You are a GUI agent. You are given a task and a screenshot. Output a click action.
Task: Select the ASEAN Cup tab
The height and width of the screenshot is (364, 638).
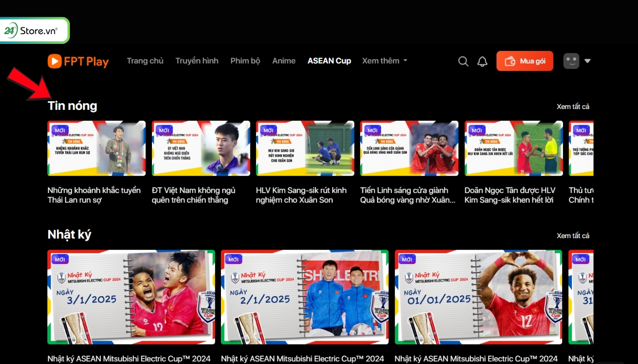tap(329, 61)
